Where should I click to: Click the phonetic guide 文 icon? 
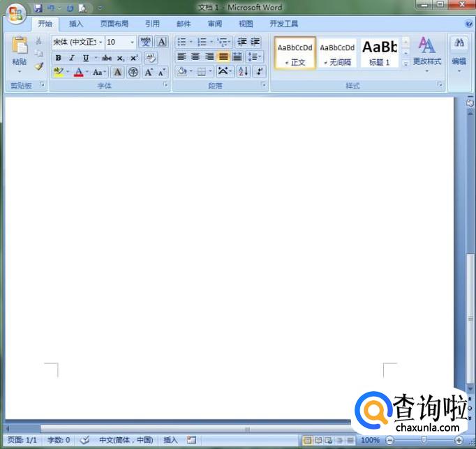tap(145, 42)
